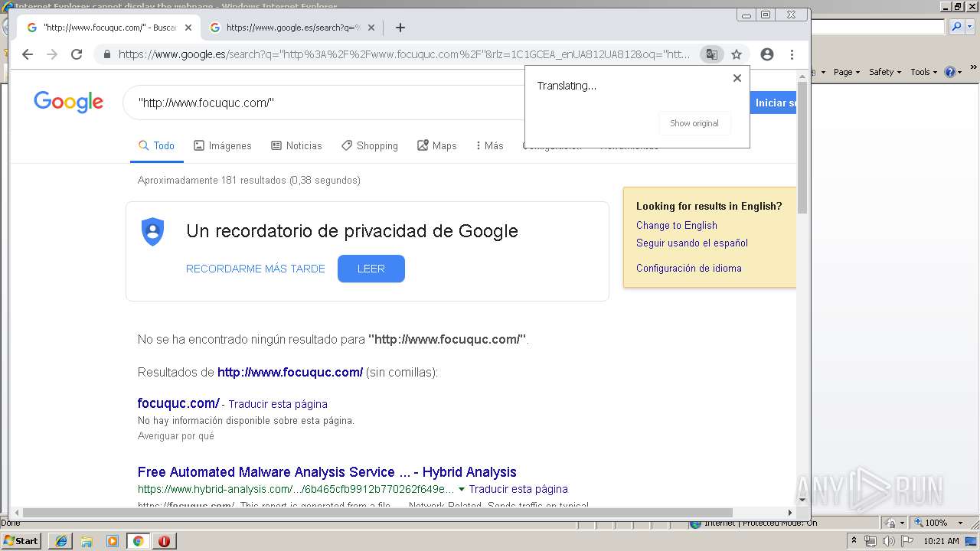
Task: Open Windows Media Player from taskbar
Action: pyautogui.click(x=113, y=541)
